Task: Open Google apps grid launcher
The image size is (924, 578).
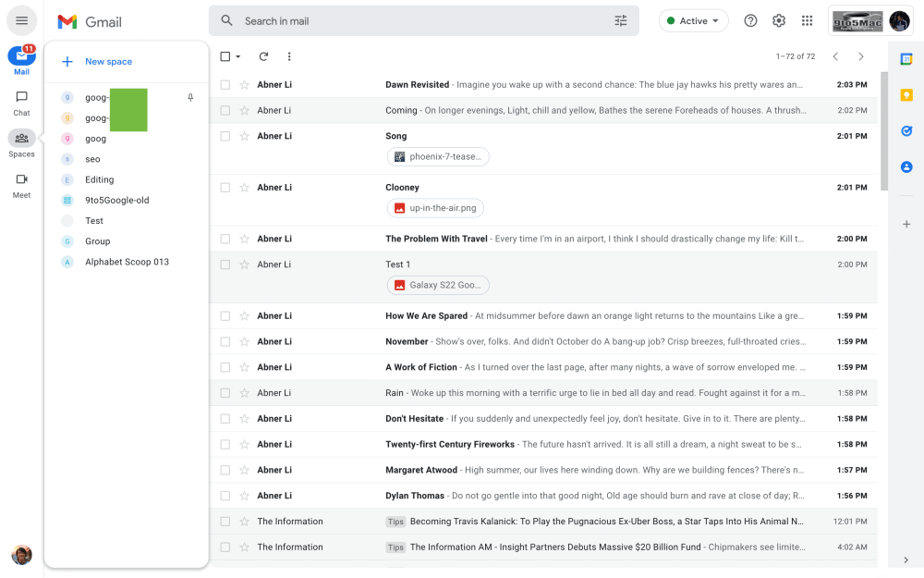Action: point(807,20)
